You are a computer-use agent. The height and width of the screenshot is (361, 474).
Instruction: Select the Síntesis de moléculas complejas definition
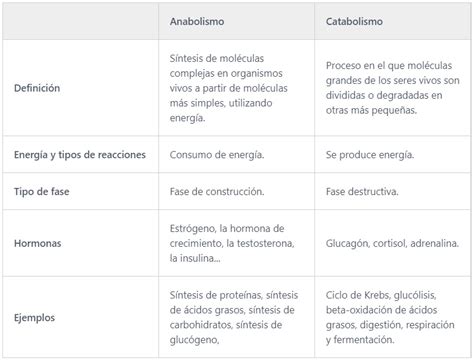[229, 88]
